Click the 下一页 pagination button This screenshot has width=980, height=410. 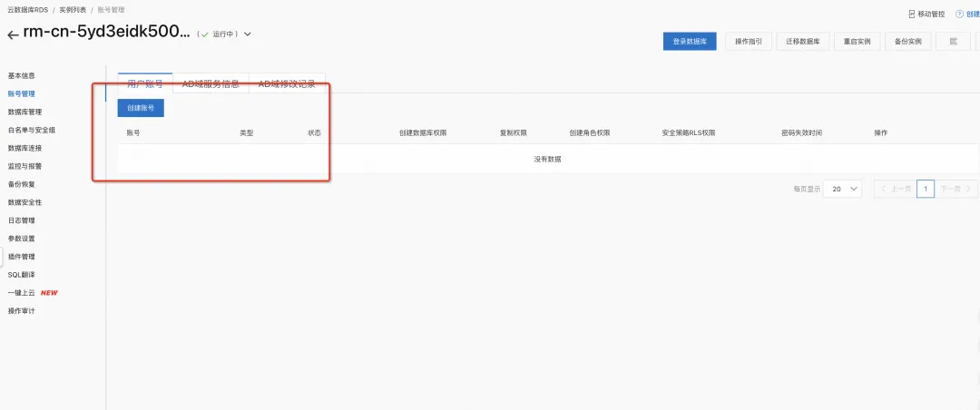click(x=955, y=189)
